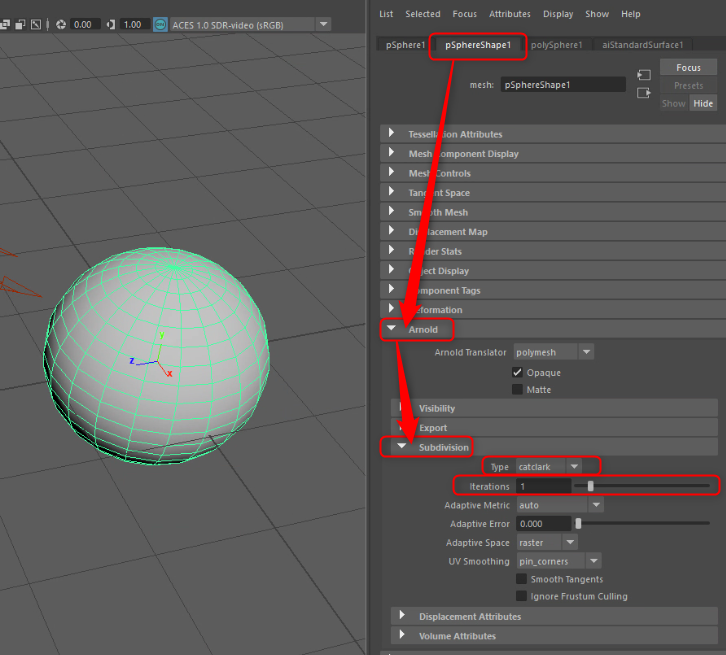Click the Hide button

tap(703, 104)
